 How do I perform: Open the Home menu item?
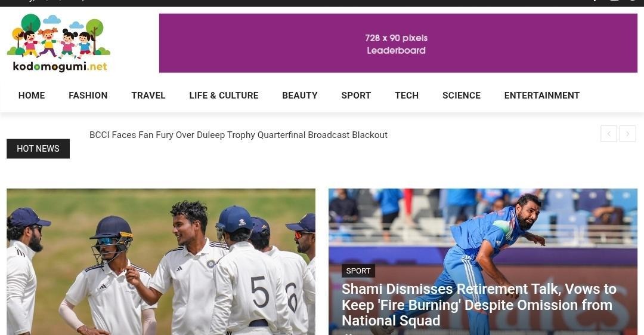click(x=32, y=96)
